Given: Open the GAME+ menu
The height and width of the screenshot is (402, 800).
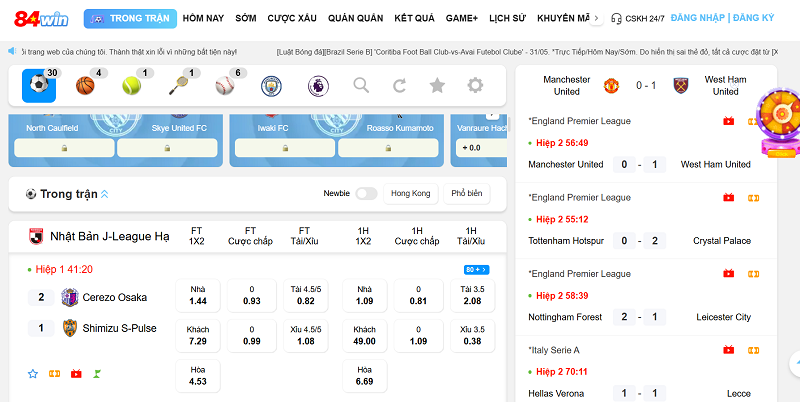Looking at the screenshot, I should pyautogui.click(x=462, y=18).
